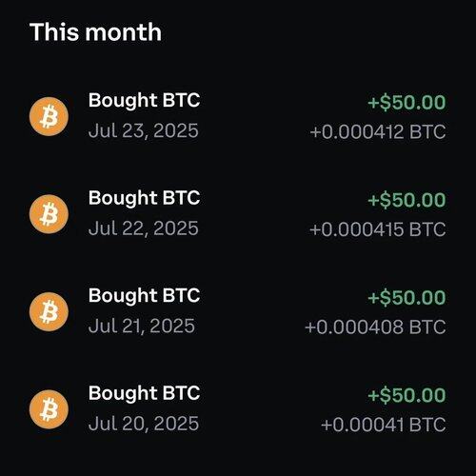The height and width of the screenshot is (476, 476).
Task: Click the +0.000412 BTC quantity
Action: [x=378, y=132]
